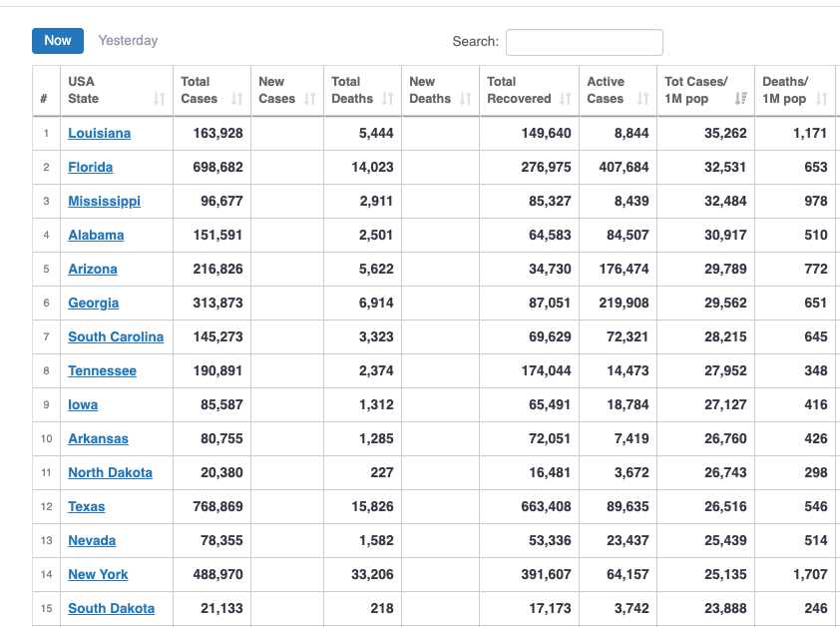The image size is (840, 627).
Task: Sort table by New Cases arrows
Action: point(309,99)
